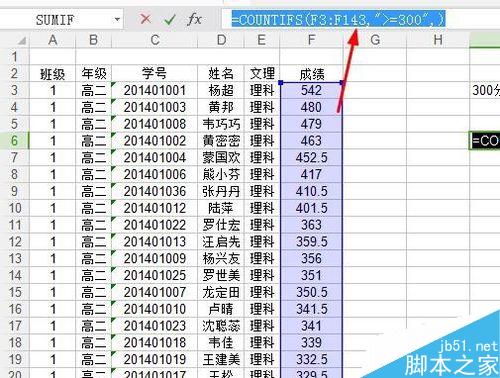500x378 pixels.
Task: Confirm formula with the green checkmark
Action: 170,20
